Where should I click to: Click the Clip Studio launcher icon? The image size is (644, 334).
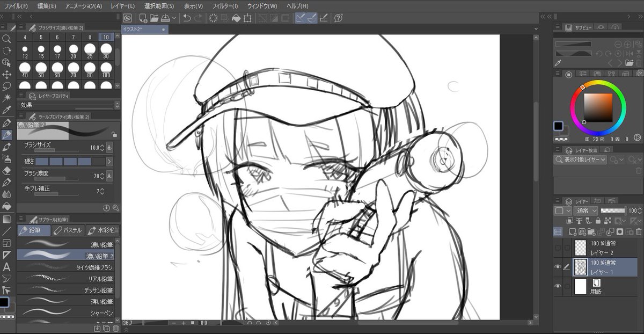pos(128,18)
